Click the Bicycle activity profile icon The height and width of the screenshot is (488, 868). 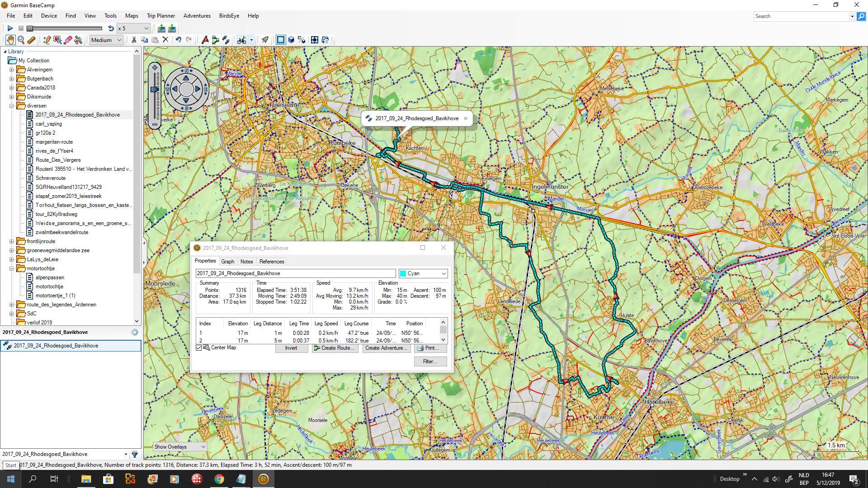(242, 40)
